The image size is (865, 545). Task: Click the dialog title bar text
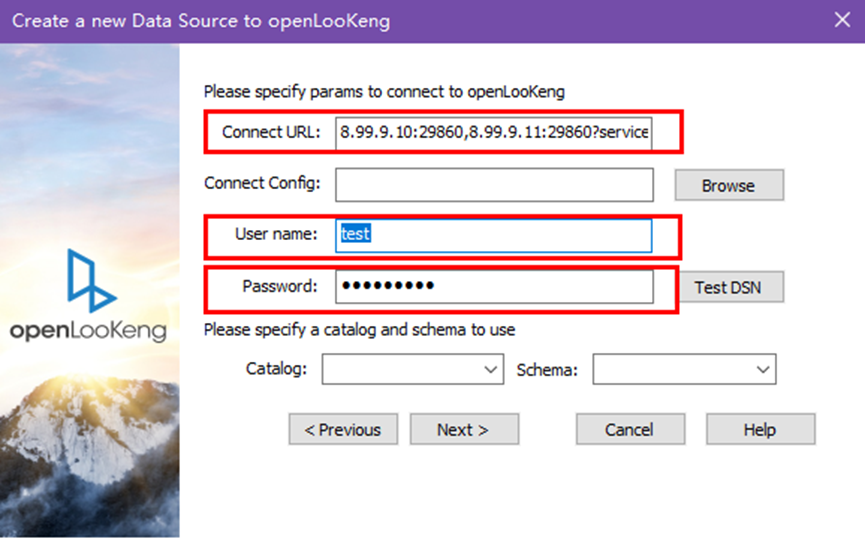click(201, 20)
